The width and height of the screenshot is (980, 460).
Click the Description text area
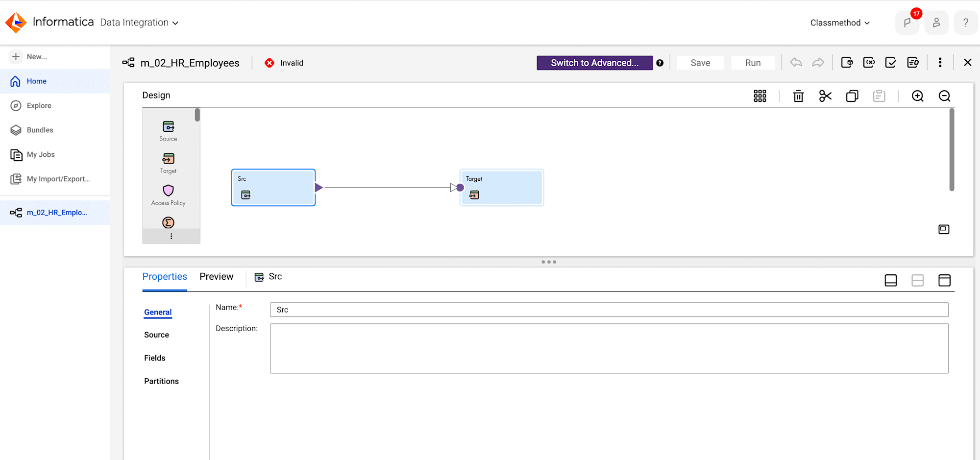tap(609, 348)
